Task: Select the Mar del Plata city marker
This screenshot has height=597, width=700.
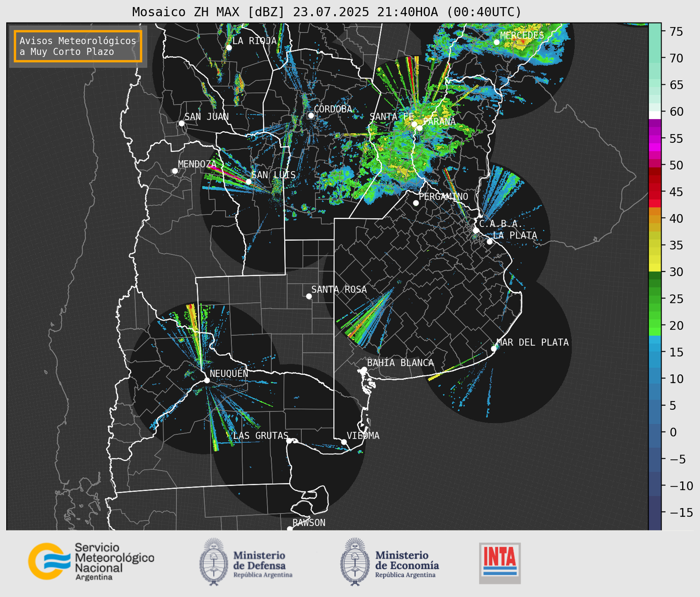Action: (493, 349)
